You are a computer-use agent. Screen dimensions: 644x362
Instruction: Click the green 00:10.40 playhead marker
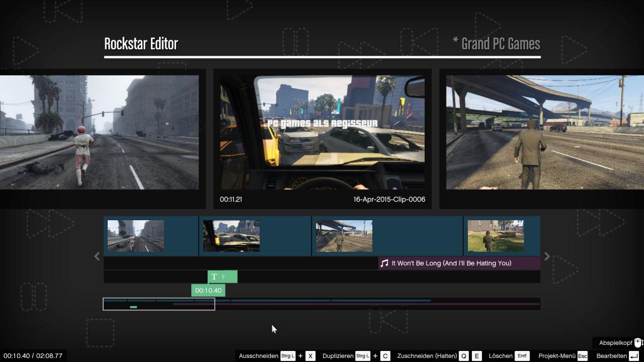(x=208, y=291)
